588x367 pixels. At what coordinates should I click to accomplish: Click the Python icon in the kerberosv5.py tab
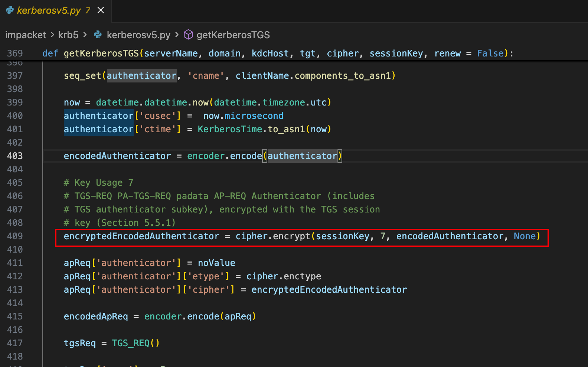click(x=10, y=10)
